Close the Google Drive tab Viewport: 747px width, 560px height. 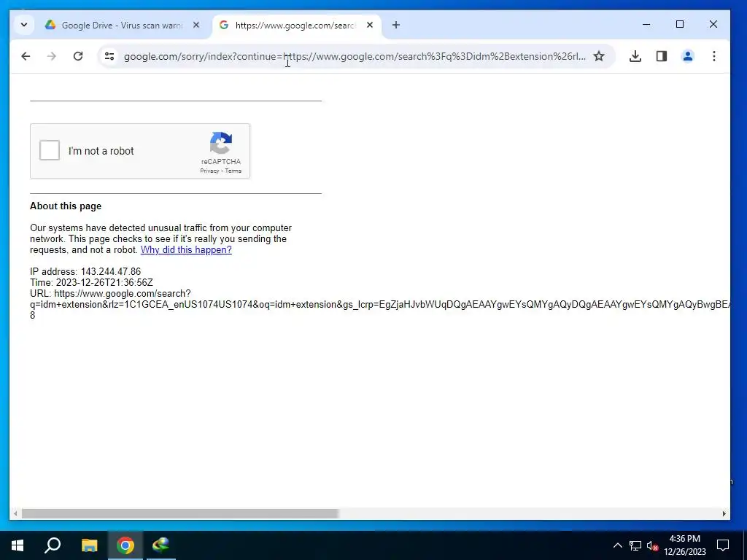(196, 26)
